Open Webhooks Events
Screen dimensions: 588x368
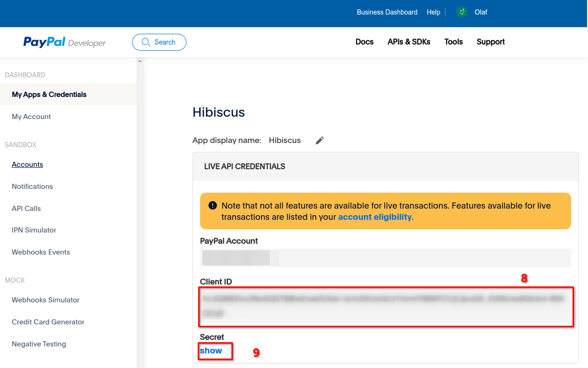[x=41, y=252]
